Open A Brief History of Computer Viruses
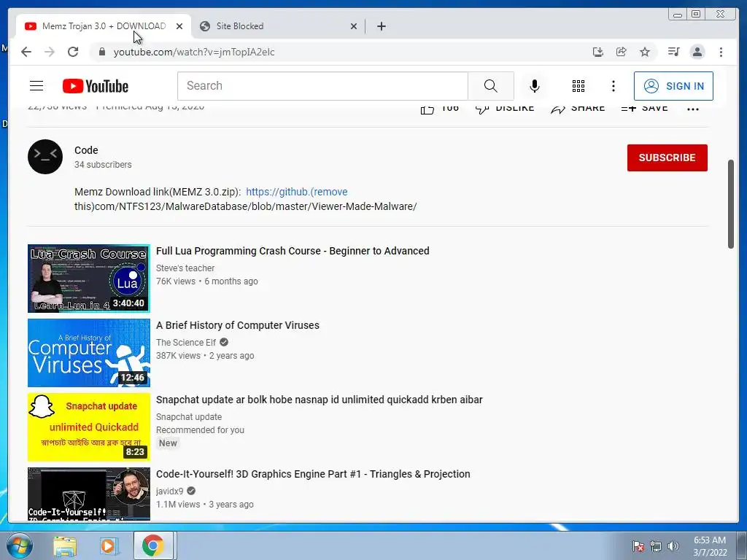This screenshot has width=747, height=560. pyautogui.click(x=238, y=325)
